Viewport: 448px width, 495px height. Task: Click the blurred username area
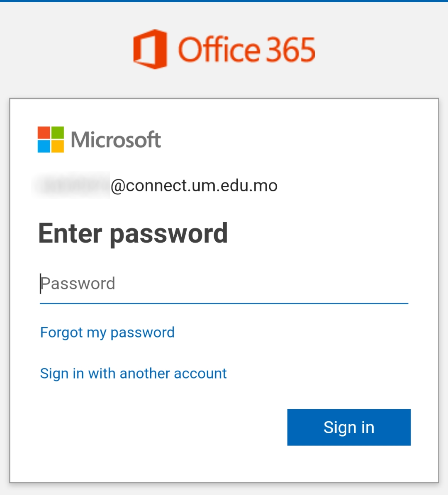click(x=71, y=185)
